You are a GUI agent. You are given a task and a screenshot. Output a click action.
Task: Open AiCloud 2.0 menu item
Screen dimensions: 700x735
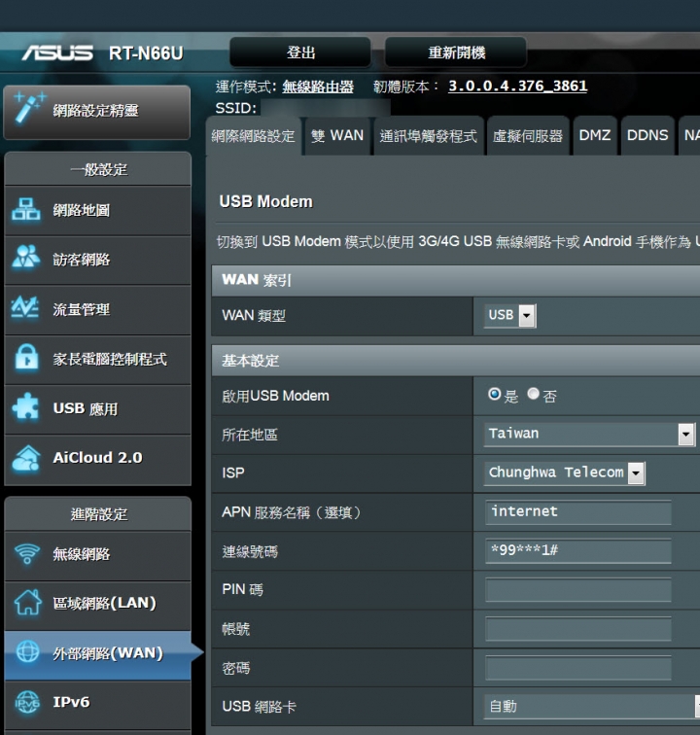pos(97,459)
